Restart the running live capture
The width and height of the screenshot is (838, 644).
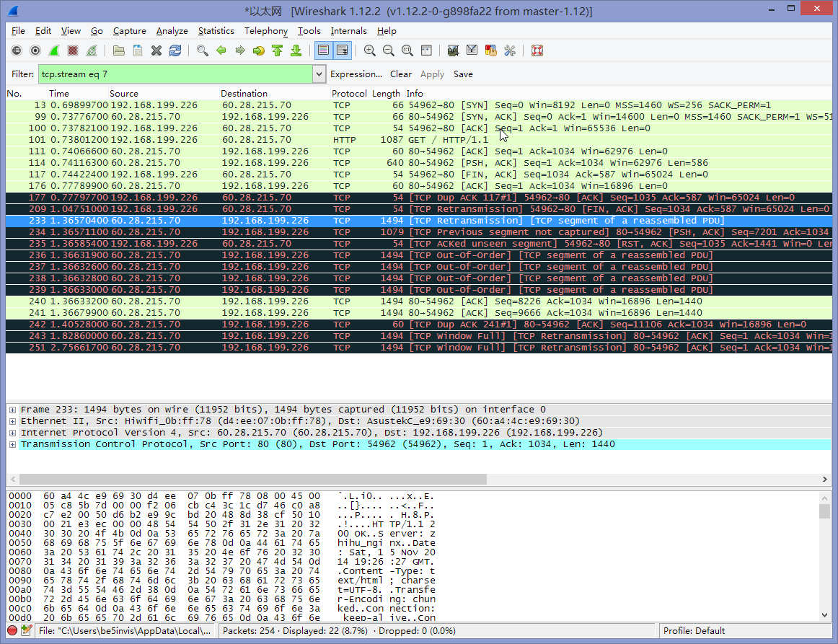tap(92, 50)
